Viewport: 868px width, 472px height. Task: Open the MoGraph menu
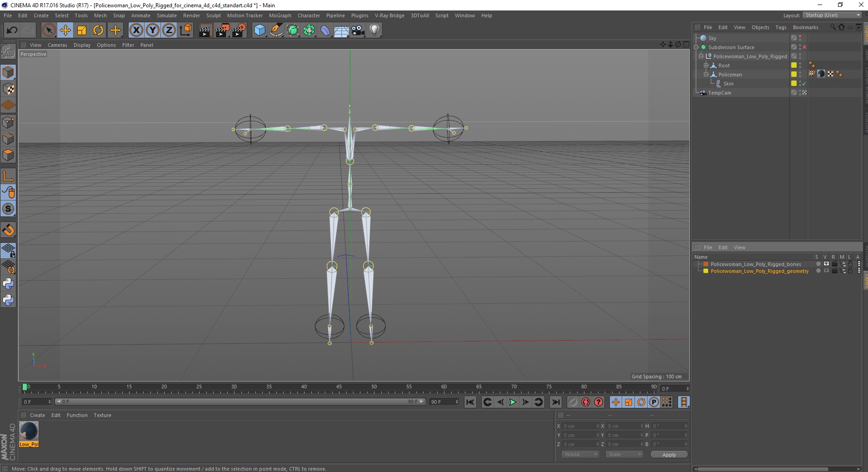click(280, 15)
